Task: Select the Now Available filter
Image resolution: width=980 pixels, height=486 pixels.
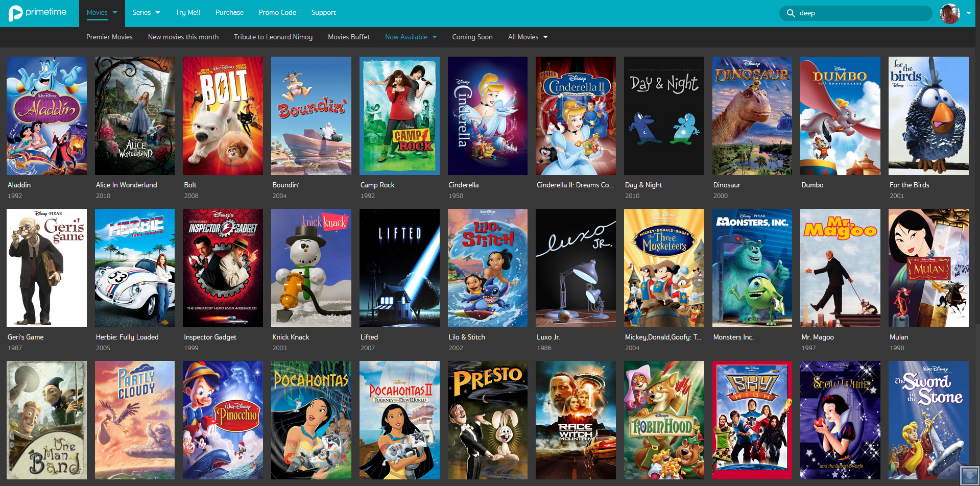Action: 406,37
